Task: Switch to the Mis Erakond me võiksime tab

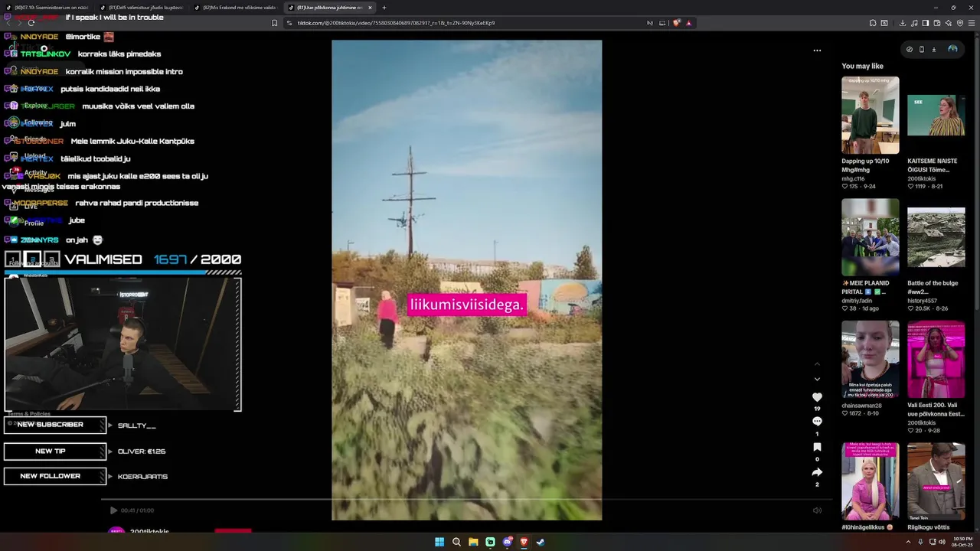Action: (x=236, y=8)
